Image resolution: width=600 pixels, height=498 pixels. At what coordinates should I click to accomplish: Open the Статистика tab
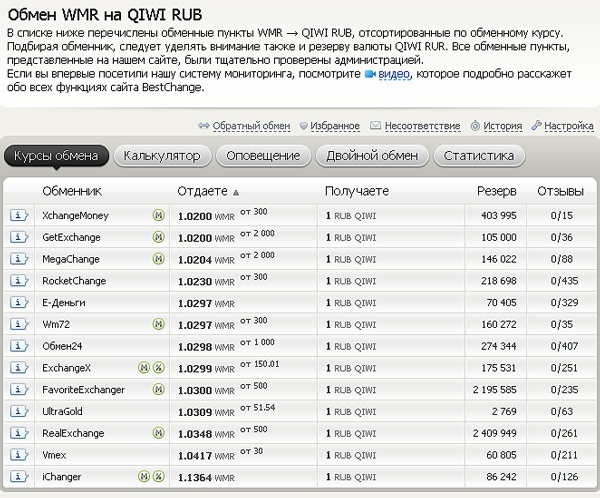click(x=479, y=156)
